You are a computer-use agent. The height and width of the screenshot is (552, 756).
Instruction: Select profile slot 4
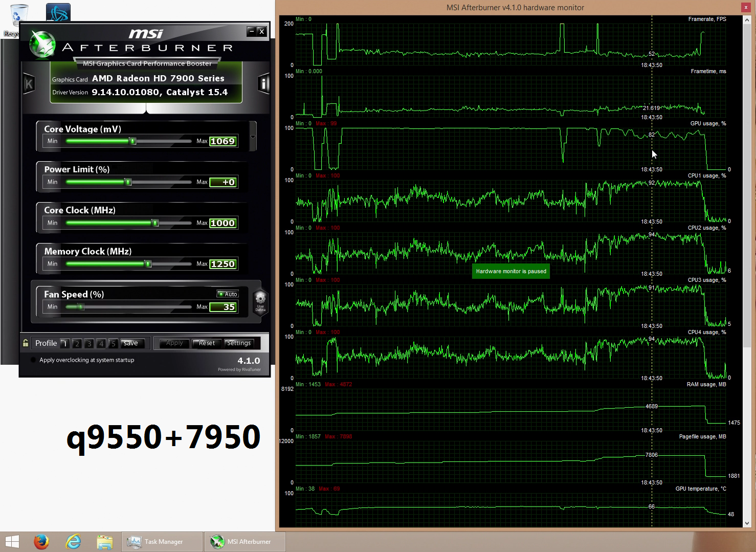pyautogui.click(x=101, y=343)
